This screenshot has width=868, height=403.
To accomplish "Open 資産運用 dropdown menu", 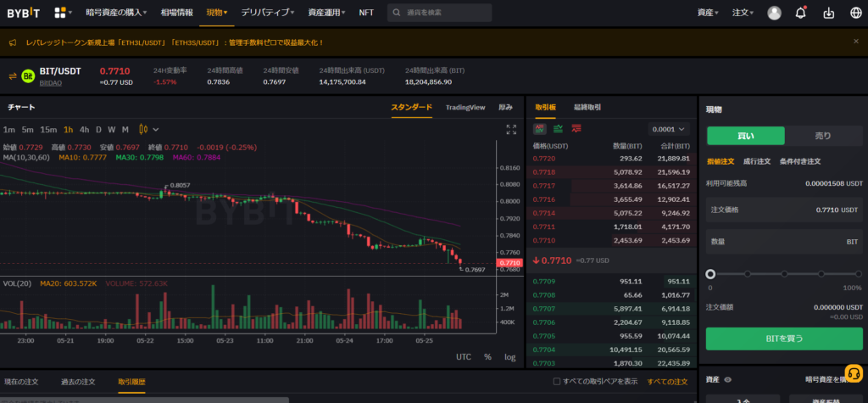I will tap(326, 13).
